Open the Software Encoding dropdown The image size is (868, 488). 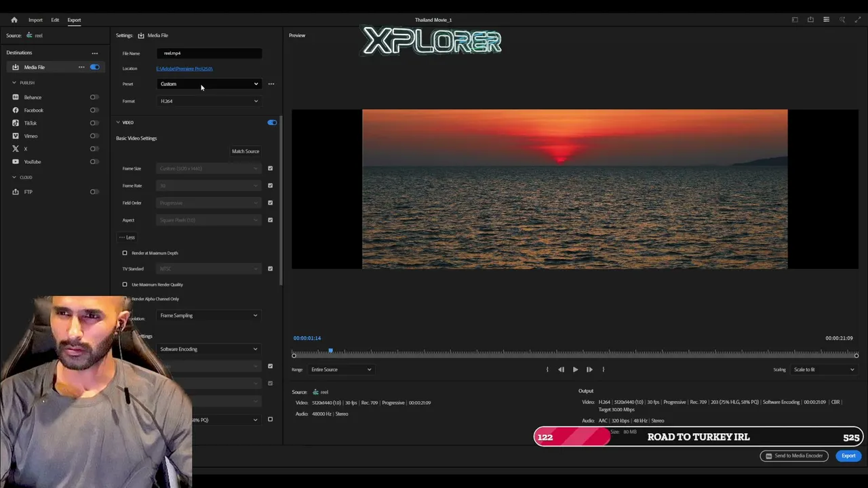pyautogui.click(x=209, y=349)
